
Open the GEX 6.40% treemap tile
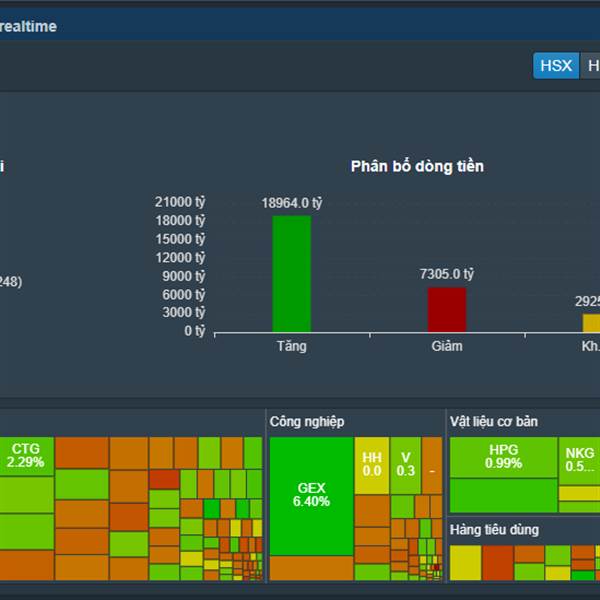coord(311,496)
